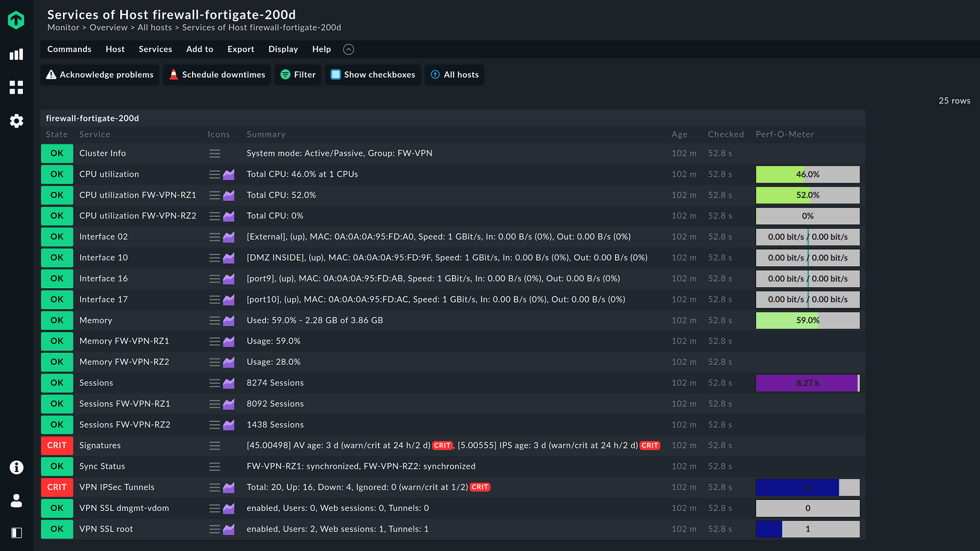Sort by Checked column header
The height and width of the screenshot is (551, 980).
(726, 134)
